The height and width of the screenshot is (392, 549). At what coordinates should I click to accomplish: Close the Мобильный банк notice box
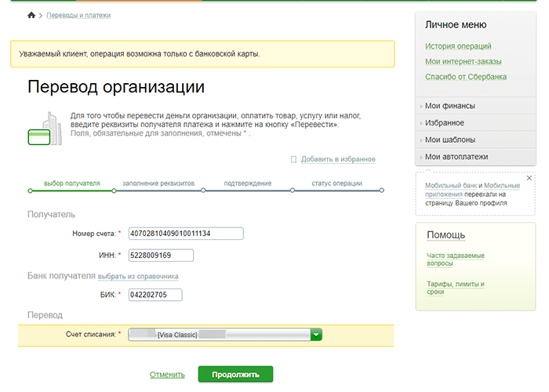coord(529,178)
